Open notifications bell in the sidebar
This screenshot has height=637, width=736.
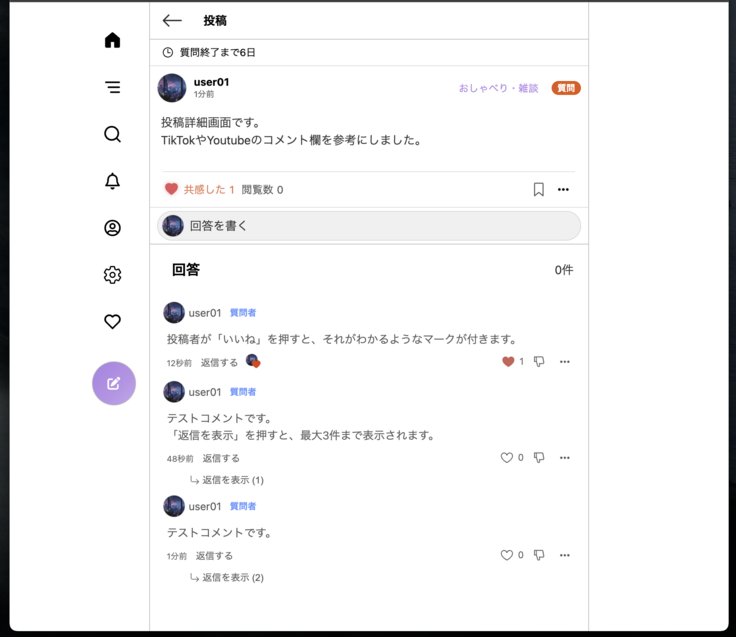(x=112, y=181)
